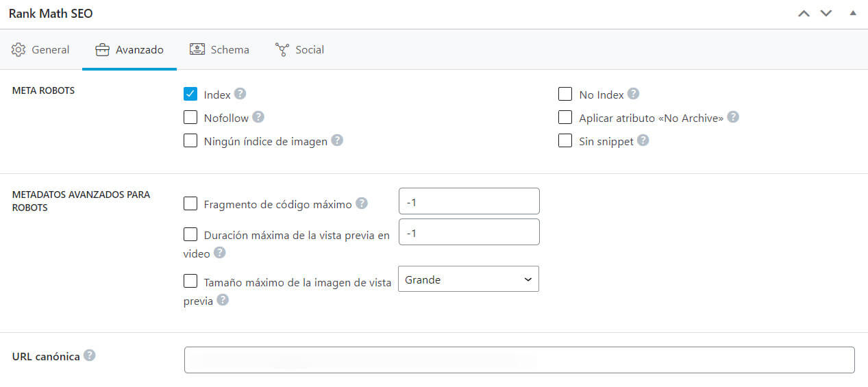Click METADATOS AVANZADOS PARA ROBOTS label

tap(81, 201)
